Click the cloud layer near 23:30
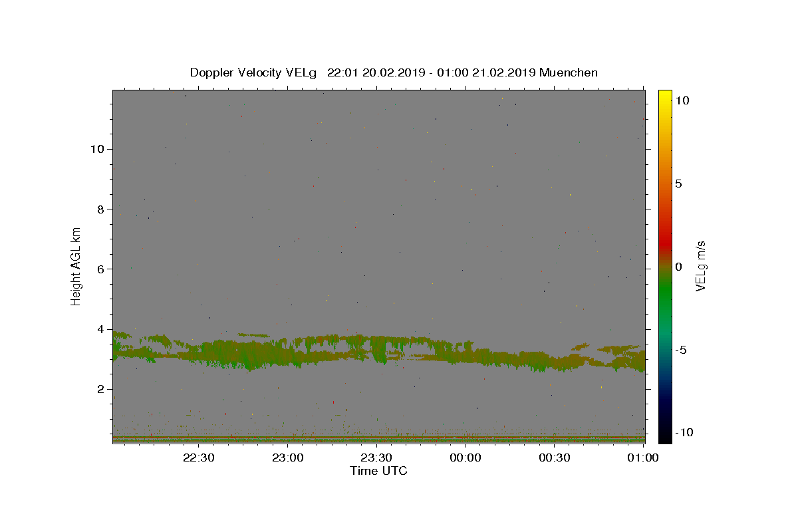The height and width of the screenshot is (532, 798). point(376,348)
